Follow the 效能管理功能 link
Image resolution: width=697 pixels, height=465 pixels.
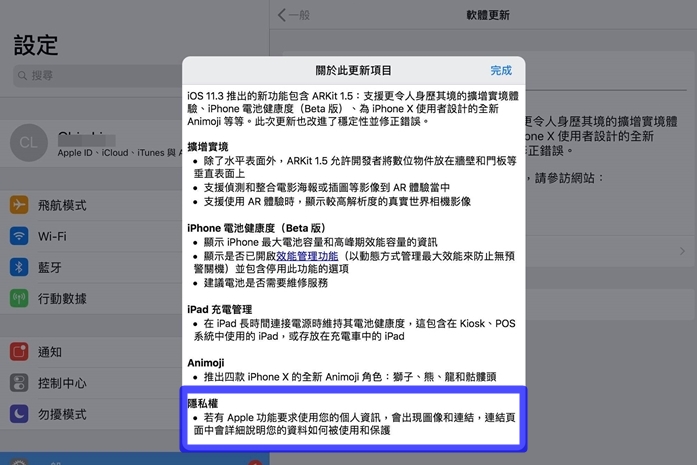tap(307, 256)
